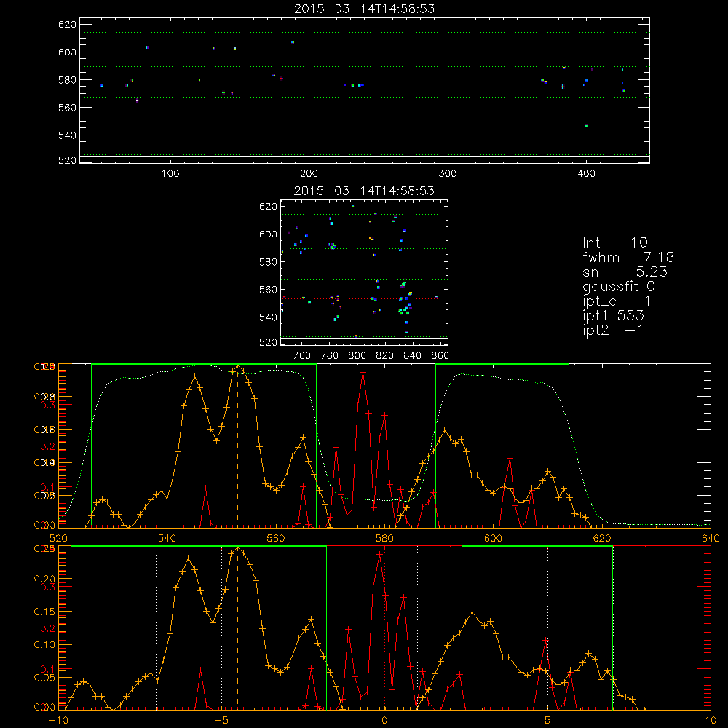Click x-axis label 300 on wide scatter plot
This screenshot has height=728, width=728.
[448, 174]
